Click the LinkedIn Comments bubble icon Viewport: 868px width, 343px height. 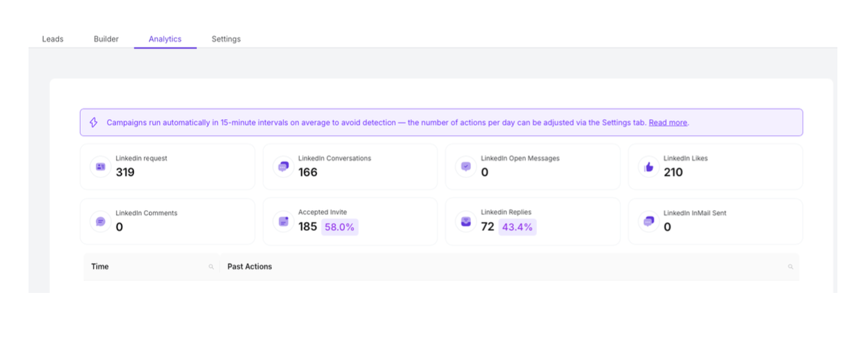click(101, 221)
